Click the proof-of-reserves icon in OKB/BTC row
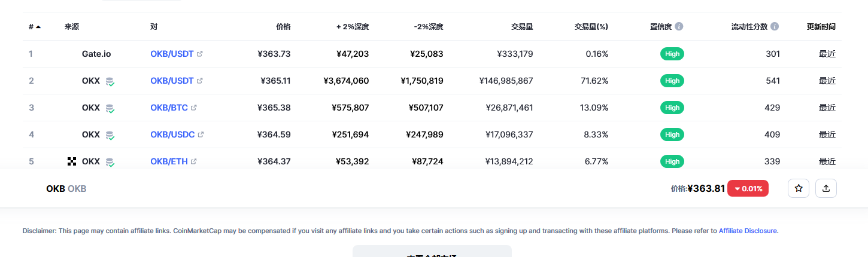The height and width of the screenshot is (257, 868). pos(110,108)
